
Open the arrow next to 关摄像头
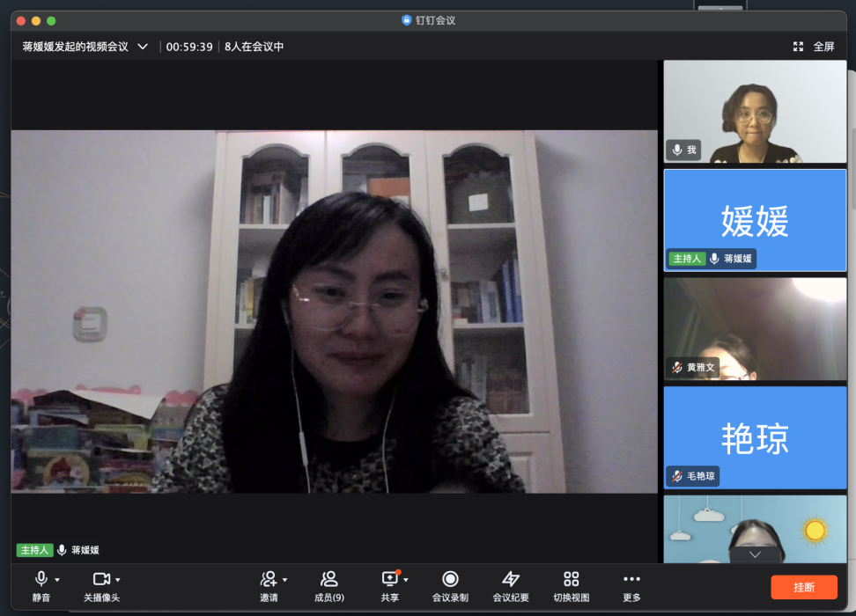click(x=118, y=580)
